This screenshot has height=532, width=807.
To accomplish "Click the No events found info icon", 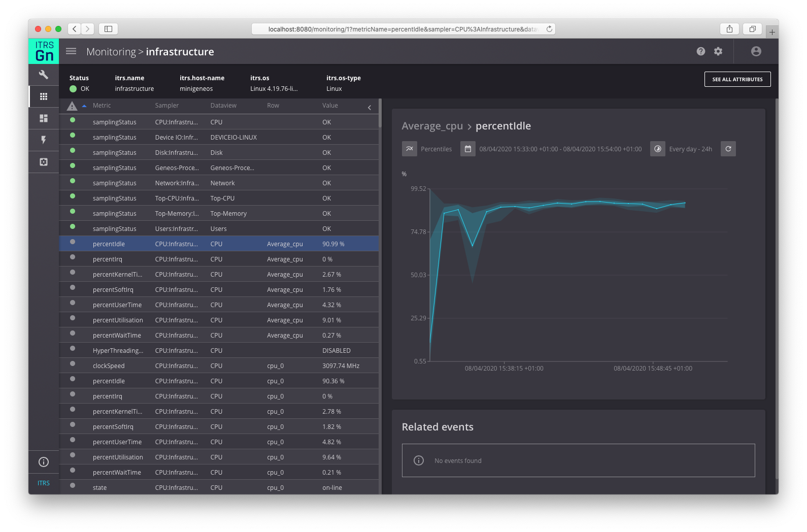I will click(419, 460).
